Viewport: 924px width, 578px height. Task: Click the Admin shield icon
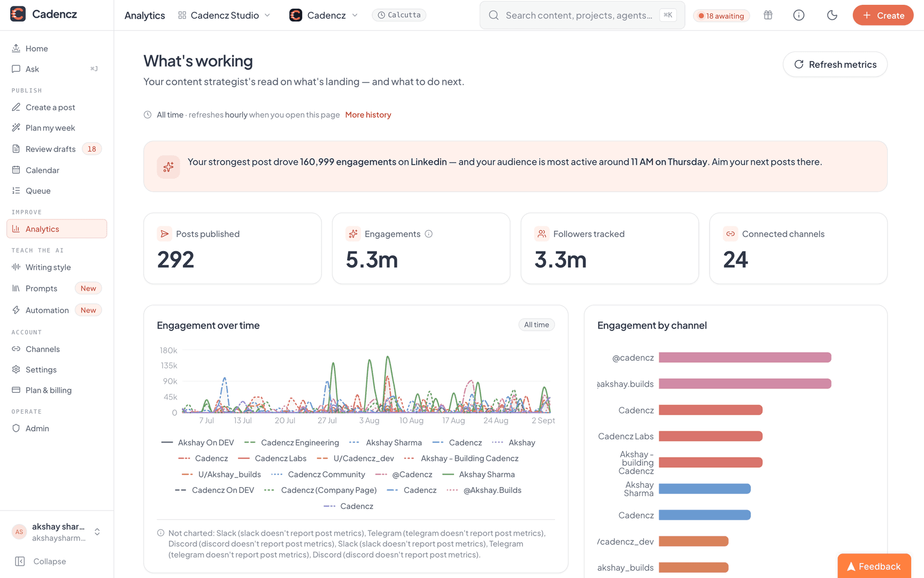[16, 428]
